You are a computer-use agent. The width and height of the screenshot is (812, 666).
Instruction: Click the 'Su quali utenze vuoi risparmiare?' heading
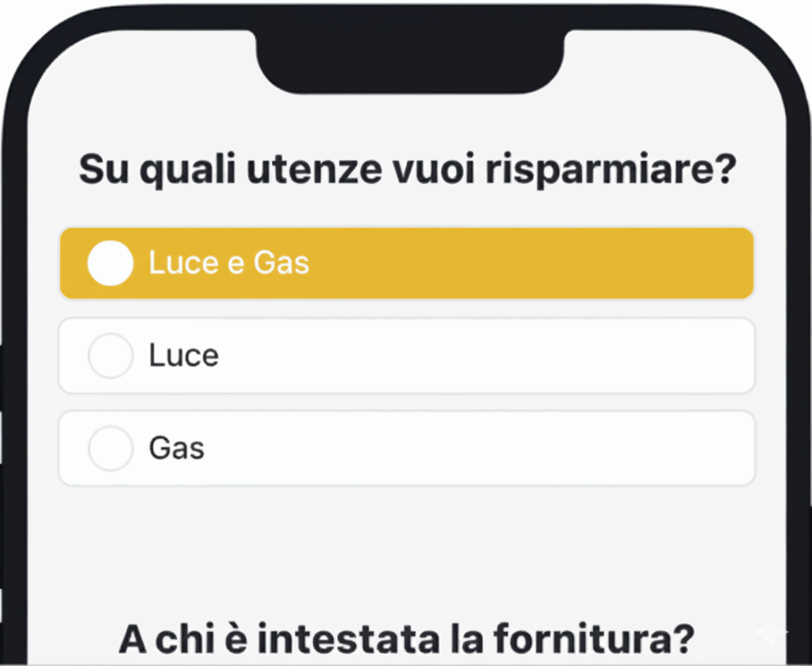[x=404, y=170]
